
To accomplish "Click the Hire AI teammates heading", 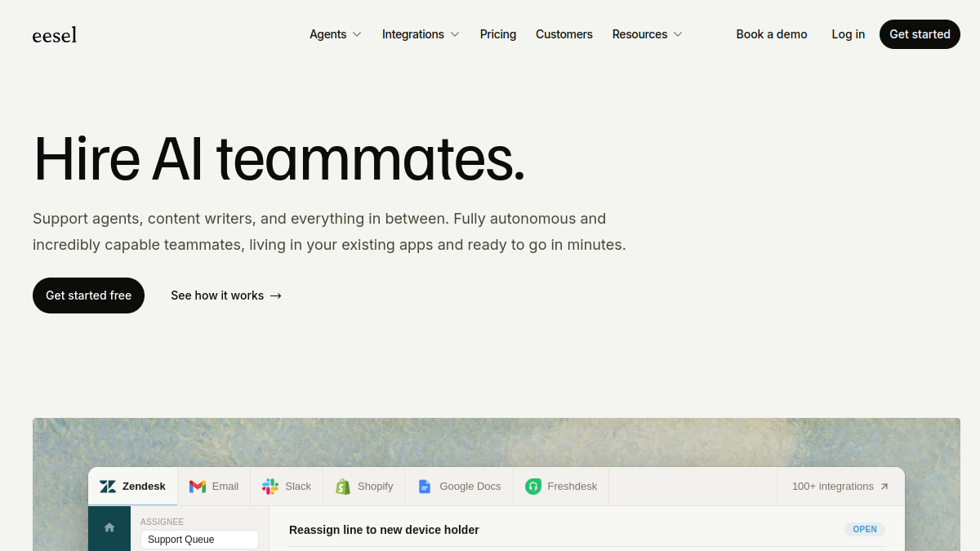I will (279, 158).
